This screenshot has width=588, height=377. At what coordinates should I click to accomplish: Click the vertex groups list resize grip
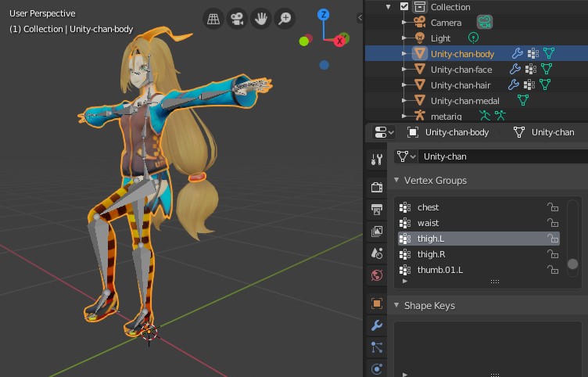495,282
